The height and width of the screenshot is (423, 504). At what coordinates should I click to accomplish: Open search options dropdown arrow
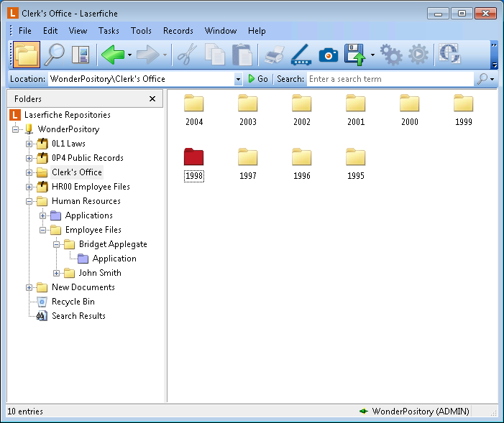click(x=492, y=79)
